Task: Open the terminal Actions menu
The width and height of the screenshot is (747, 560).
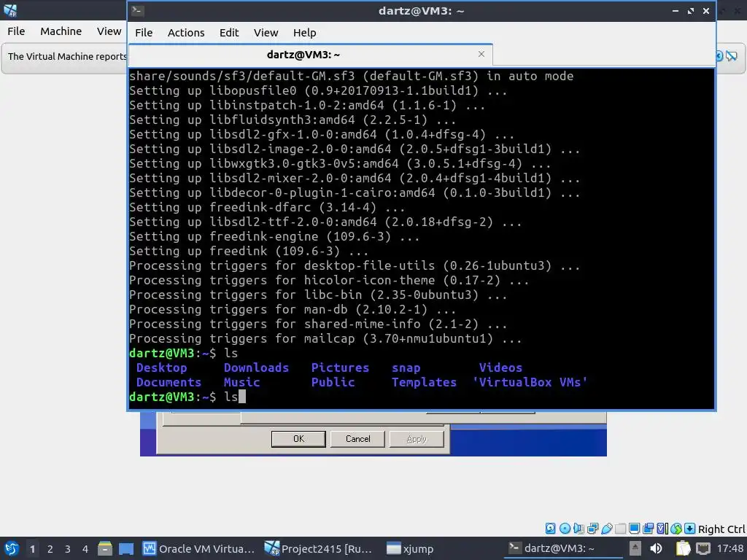Action: [x=186, y=33]
